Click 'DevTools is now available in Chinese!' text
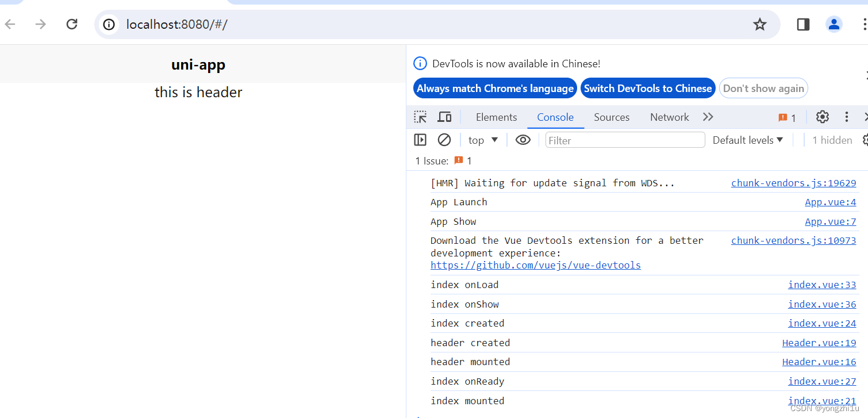Image resolution: width=868 pixels, height=418 pixels. pos(516,64)
